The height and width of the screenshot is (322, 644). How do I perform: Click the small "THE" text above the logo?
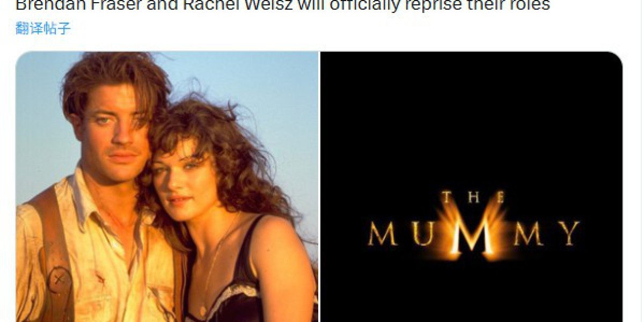(x=472, y=198)
